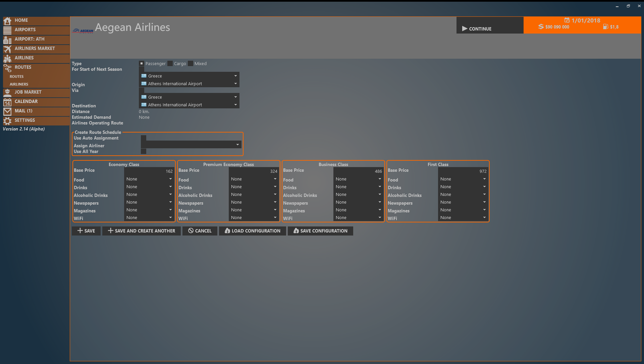Click the Calendar icon in sidebar
Image resolution: width=644 pixels, height=364 pixels.
click(x=7, y=102)
